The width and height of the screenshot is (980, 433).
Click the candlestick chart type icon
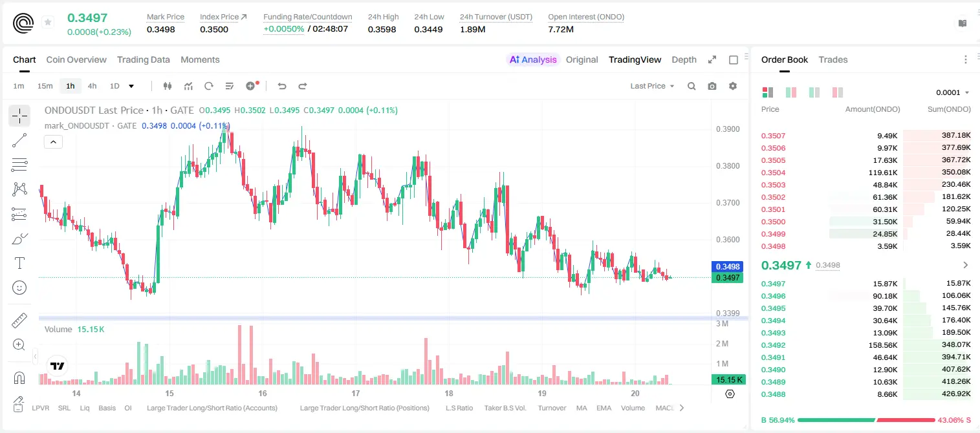pyautogui.click(x=168, y=86)
